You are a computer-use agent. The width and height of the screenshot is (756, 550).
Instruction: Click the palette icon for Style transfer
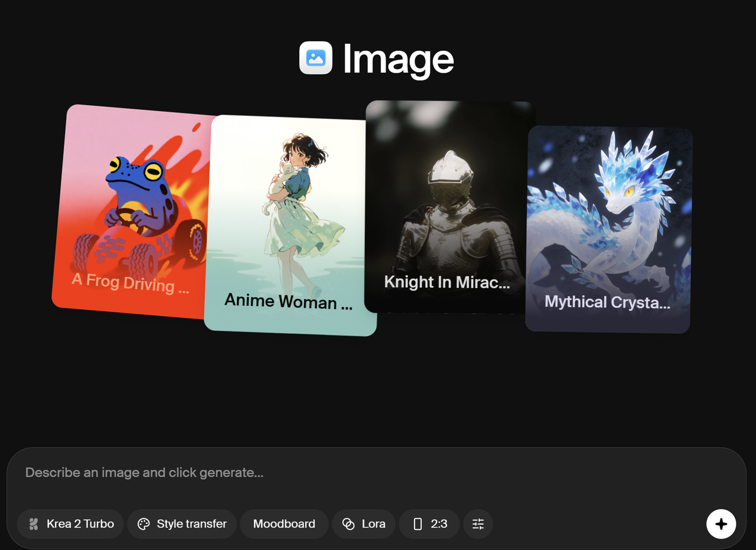[x=144, y=524]
